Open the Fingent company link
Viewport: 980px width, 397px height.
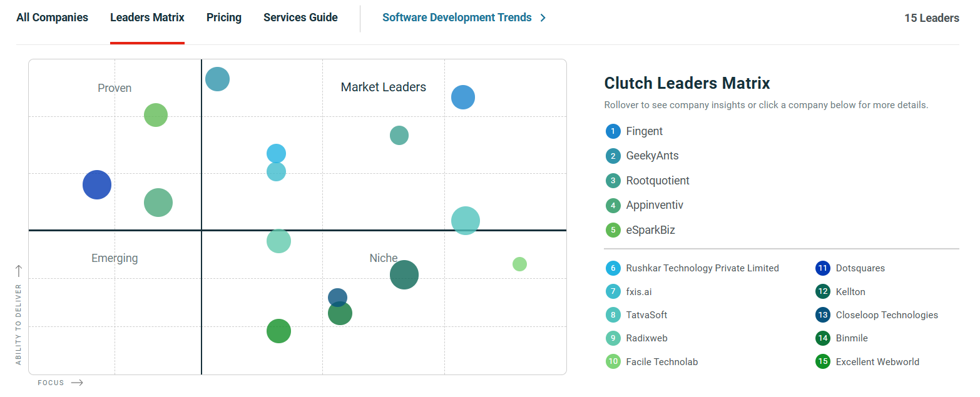644,131
